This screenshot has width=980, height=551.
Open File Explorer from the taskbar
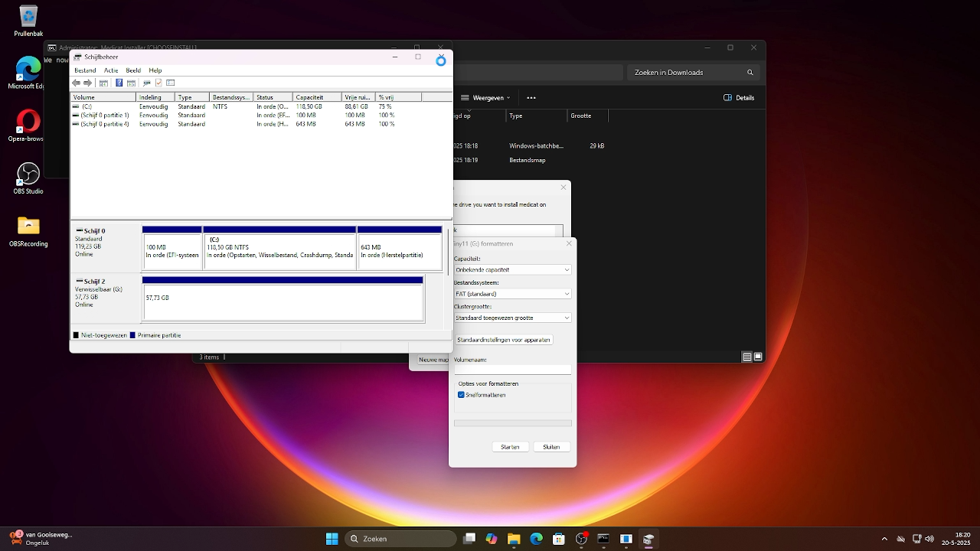pos(514,539)
